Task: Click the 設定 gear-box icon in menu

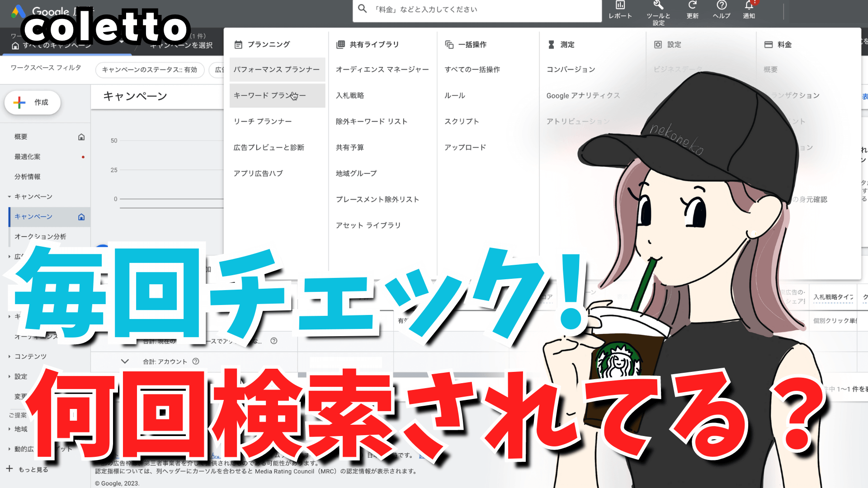Action: pyautogui.click(x=658, y=45)
